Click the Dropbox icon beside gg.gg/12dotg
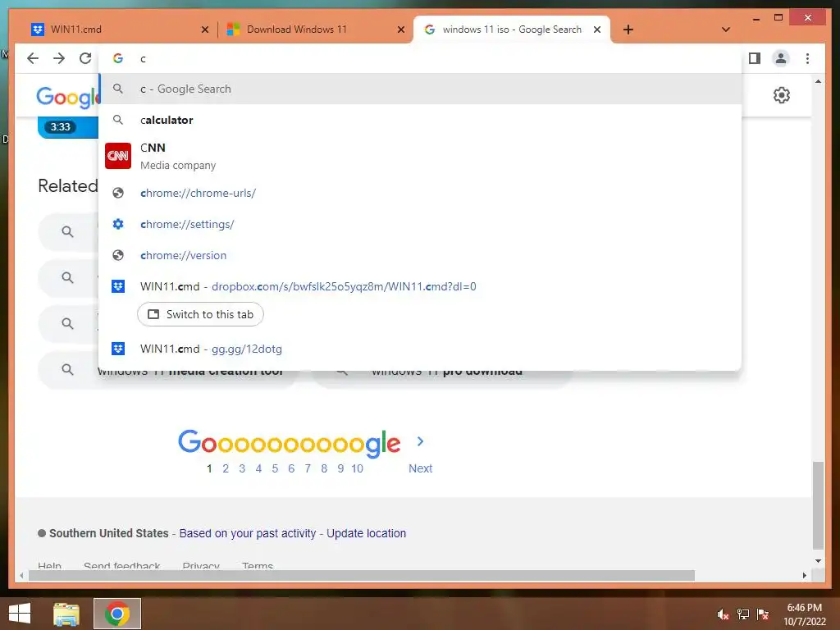The image size is (840, 630). point(118,349)
